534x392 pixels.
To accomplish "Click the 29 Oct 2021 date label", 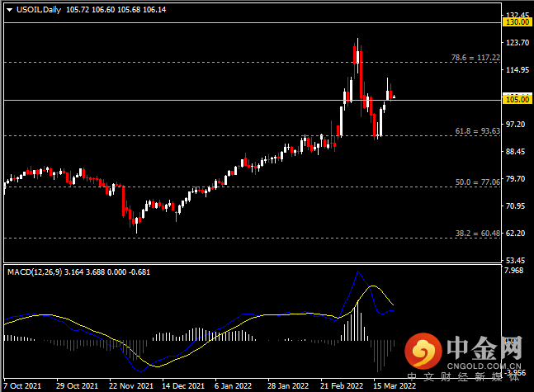I will tap(77, 386).
